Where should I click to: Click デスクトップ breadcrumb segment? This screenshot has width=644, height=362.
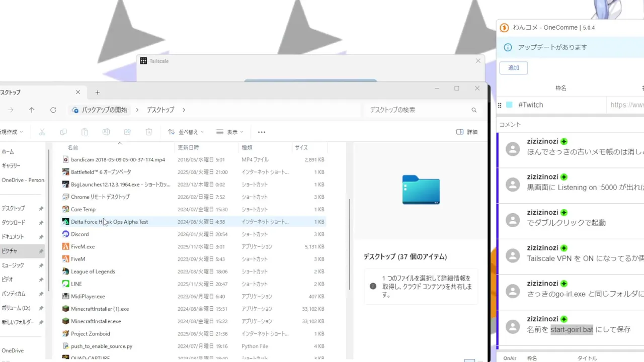click(x=160, y=110)
